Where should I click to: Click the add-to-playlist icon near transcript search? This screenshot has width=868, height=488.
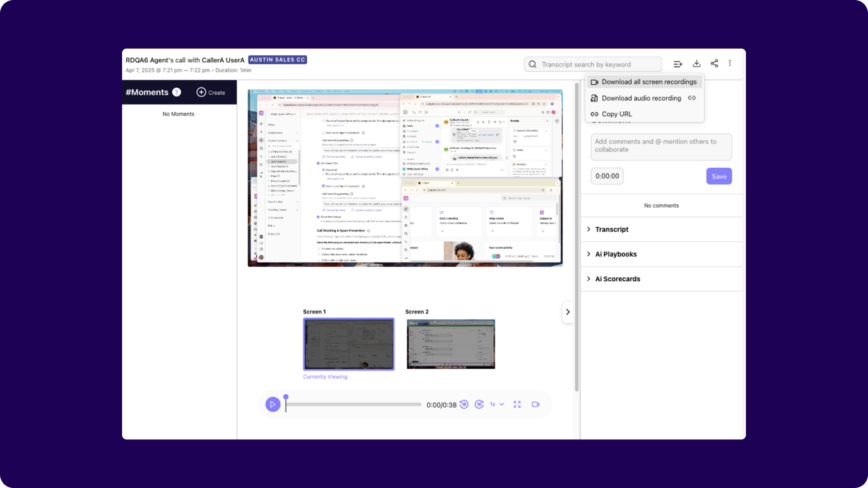tap(678, 64)
